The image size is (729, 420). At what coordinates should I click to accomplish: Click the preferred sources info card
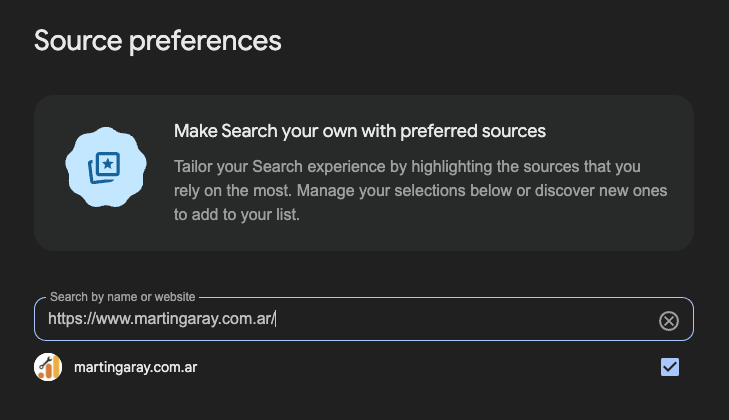pos(364,173)
